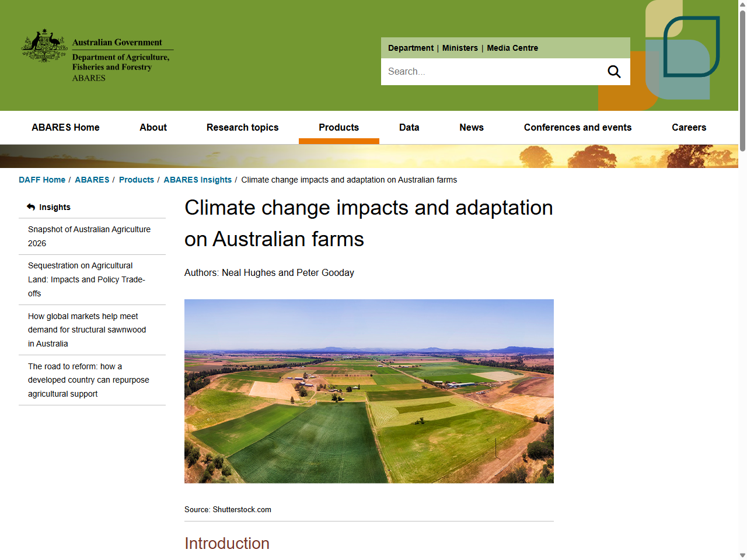Navigate to the Careers menu item
This screenshot has width=747, height=560.
[689, 127]
